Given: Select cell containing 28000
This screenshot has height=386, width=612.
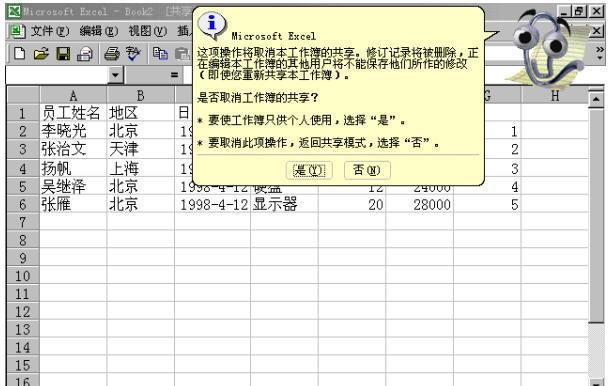Looking at the screenshot, I should tap(420, 204).
